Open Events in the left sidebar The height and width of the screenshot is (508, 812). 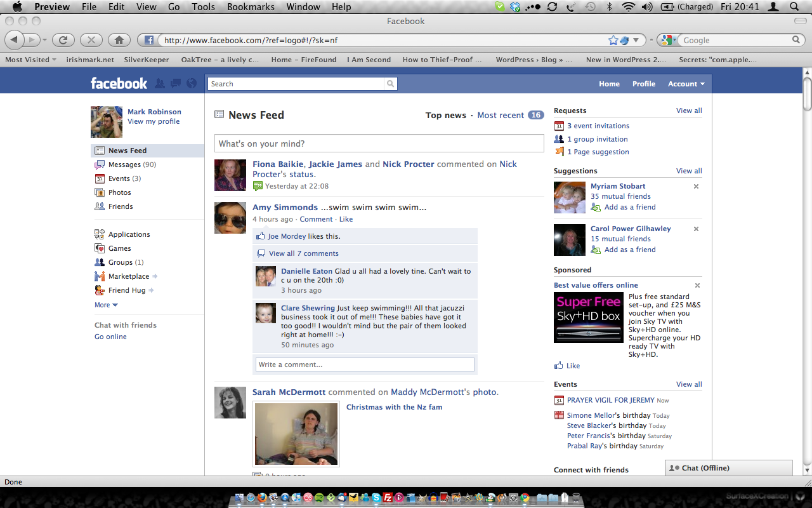(119, 178)
